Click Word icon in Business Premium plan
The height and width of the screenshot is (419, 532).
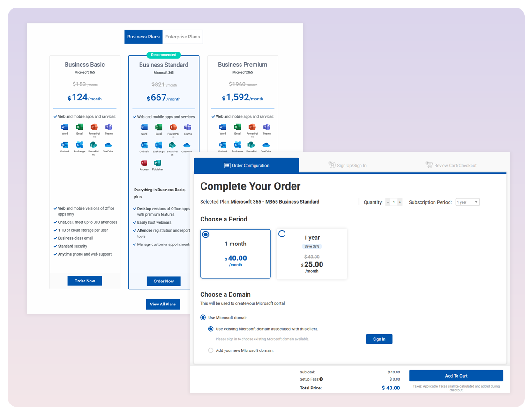[223, 127]
